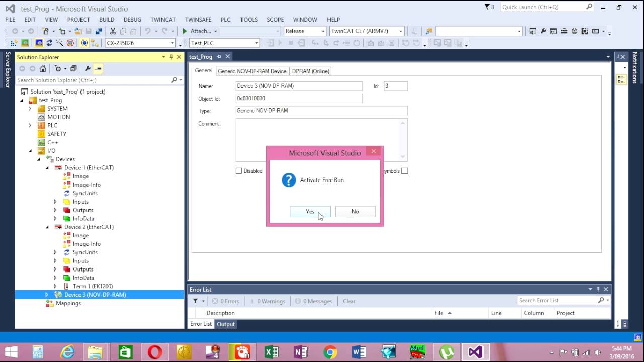
Task: Switch to the Output tab
Action: 226,324
